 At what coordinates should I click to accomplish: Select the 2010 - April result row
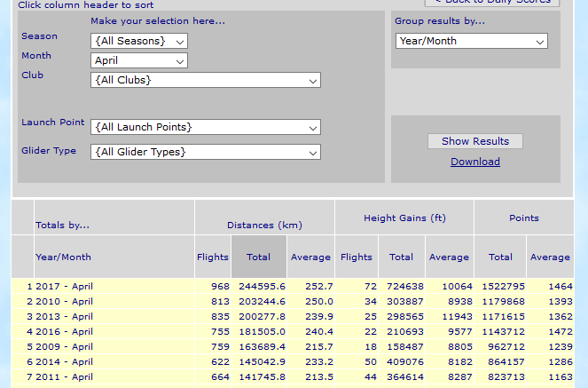[64, 301]
